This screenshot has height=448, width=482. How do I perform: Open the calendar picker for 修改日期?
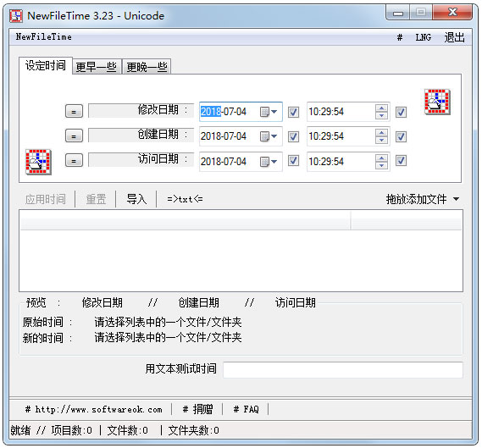coord(269,112)
